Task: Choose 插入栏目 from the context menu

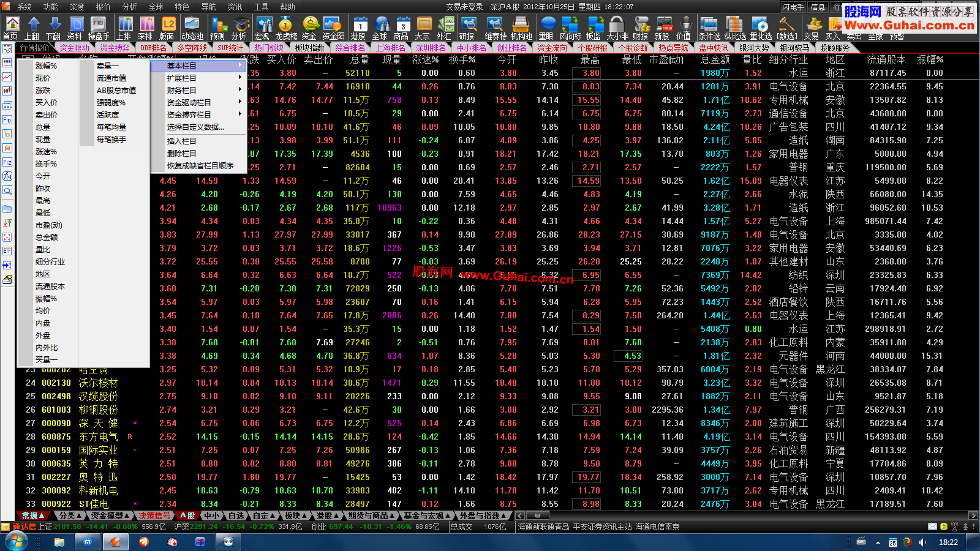Action: [x=199, y=141]
